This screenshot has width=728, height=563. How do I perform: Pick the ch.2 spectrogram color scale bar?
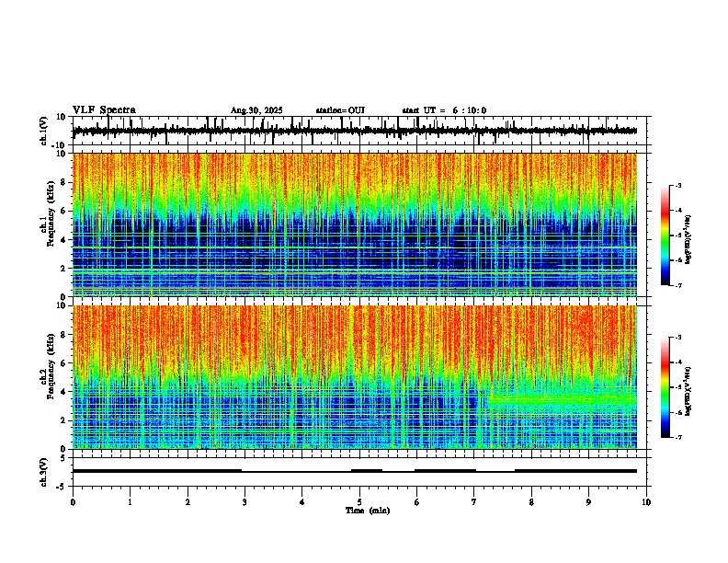coord(665,387)
